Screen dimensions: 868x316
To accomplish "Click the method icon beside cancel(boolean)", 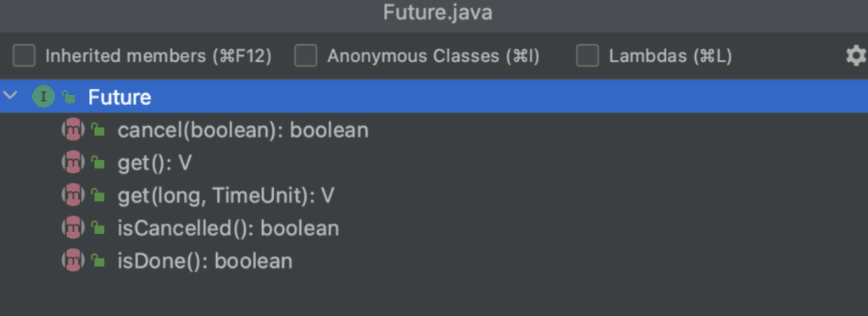I will tap(73, 130).
